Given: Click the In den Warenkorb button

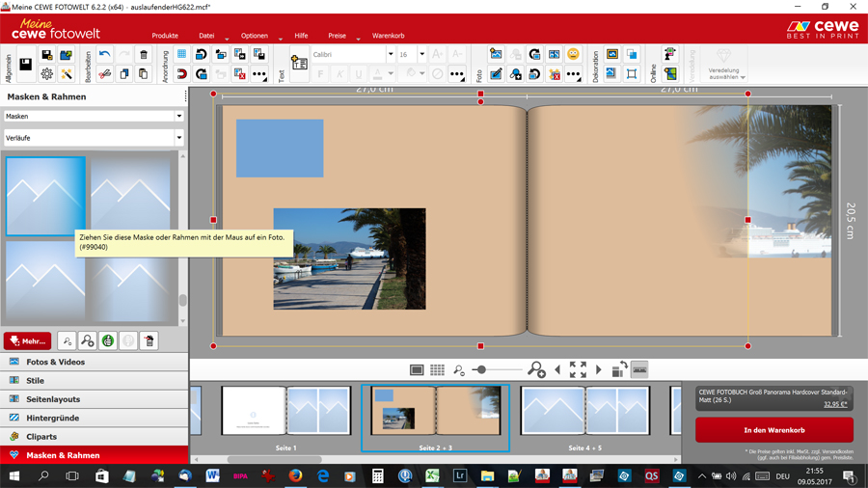Looking at the screenshot, I should [x=773, y=430].
